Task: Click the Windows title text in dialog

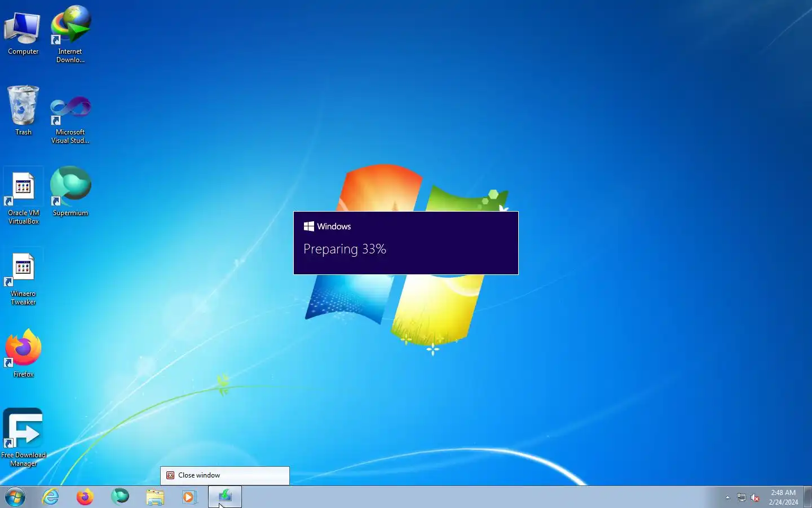Action: (334, 226)
